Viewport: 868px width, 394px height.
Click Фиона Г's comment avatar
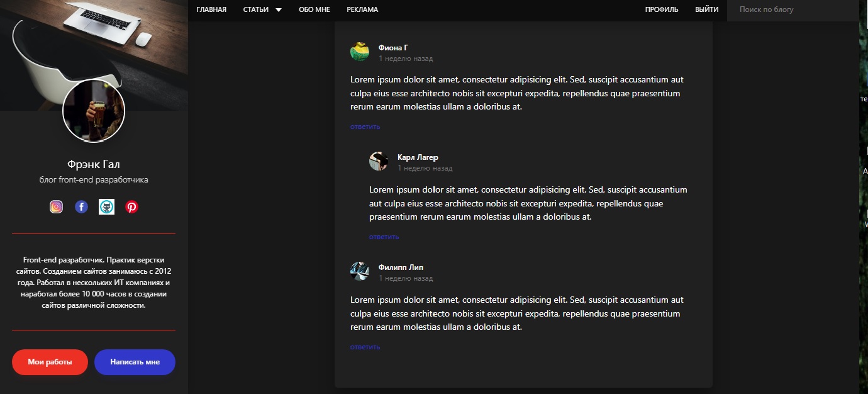[360, 52]
